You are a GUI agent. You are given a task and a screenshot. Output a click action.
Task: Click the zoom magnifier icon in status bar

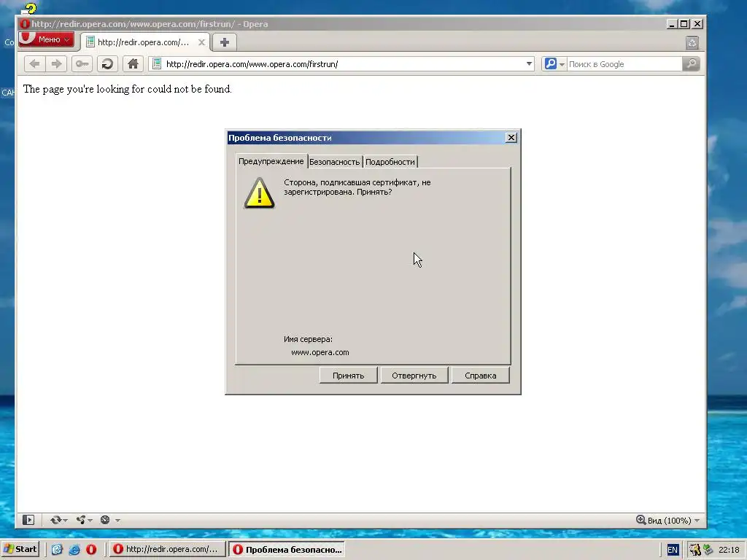coord(640,520)
